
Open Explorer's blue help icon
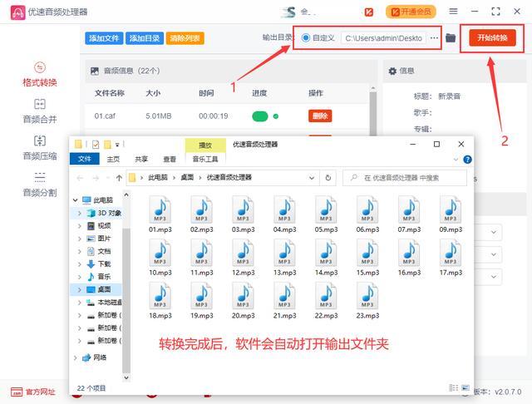(467, 160)
